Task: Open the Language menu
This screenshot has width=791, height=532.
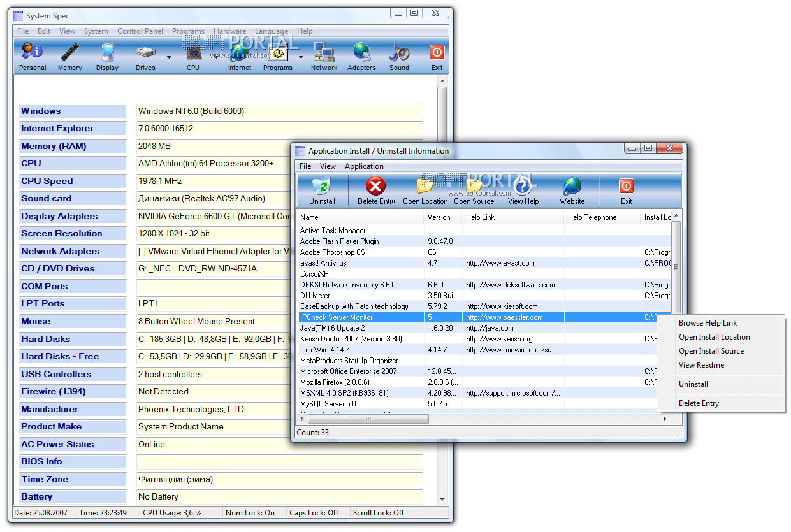Action: coord(272,31)
